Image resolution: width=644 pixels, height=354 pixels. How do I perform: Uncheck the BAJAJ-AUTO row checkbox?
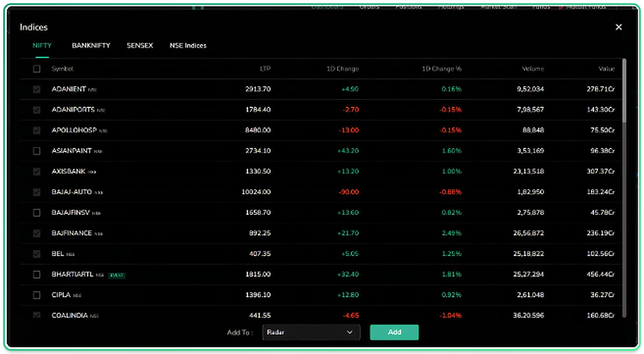(x=37, y=192)
